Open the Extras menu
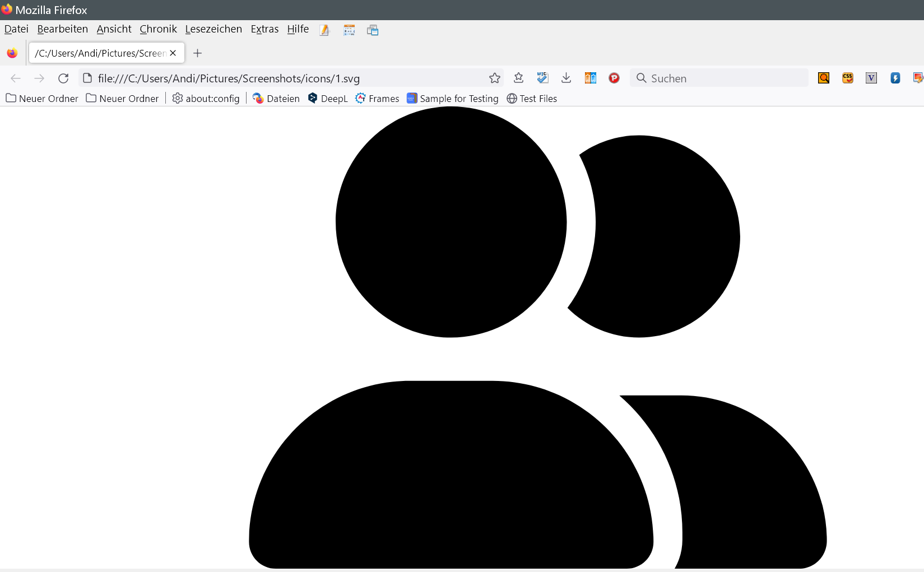Viewport: 924px width, 572px height. [x=264, y=29]
